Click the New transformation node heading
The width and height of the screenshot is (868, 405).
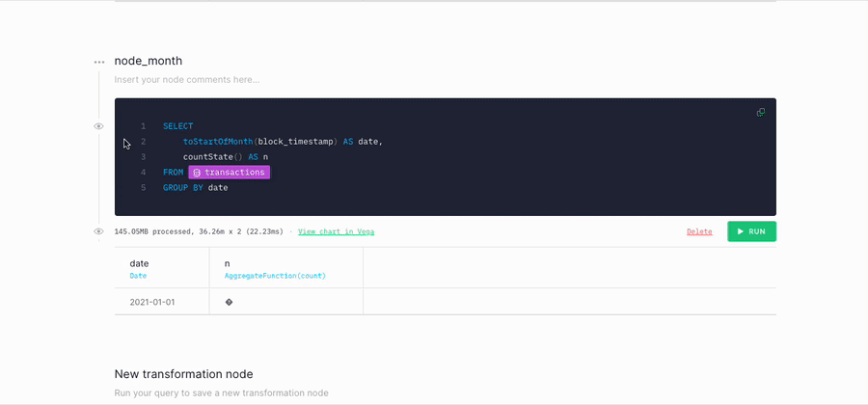coord(183,374)
